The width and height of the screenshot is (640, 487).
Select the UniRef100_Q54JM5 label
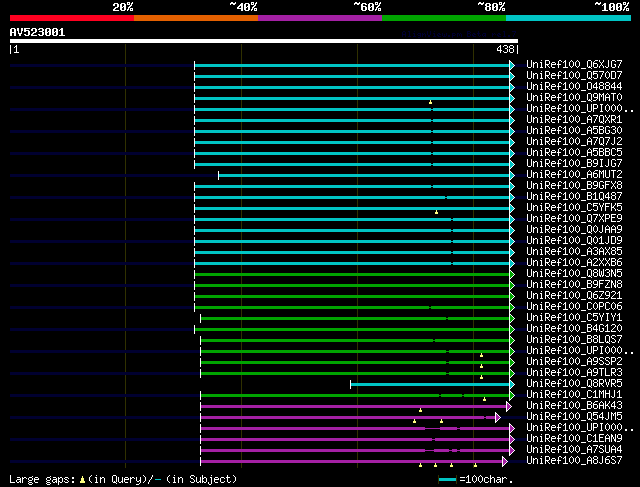(x=574, y=417)
